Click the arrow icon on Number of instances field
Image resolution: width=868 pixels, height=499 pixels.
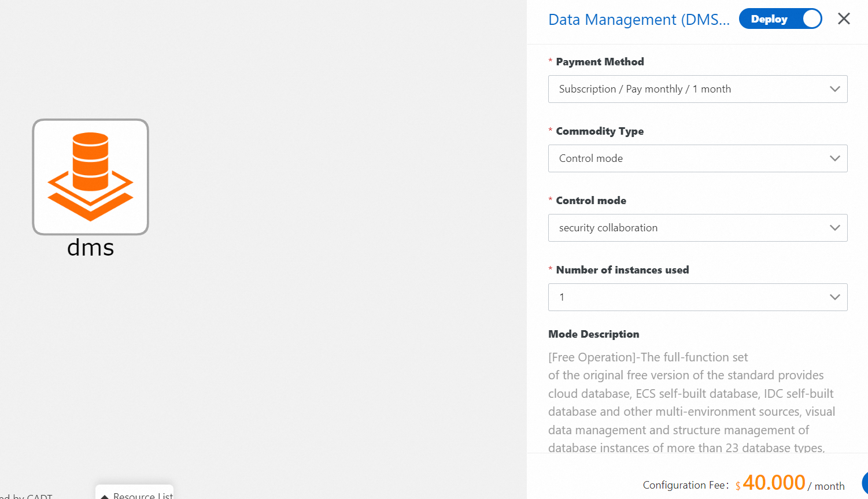834,297
